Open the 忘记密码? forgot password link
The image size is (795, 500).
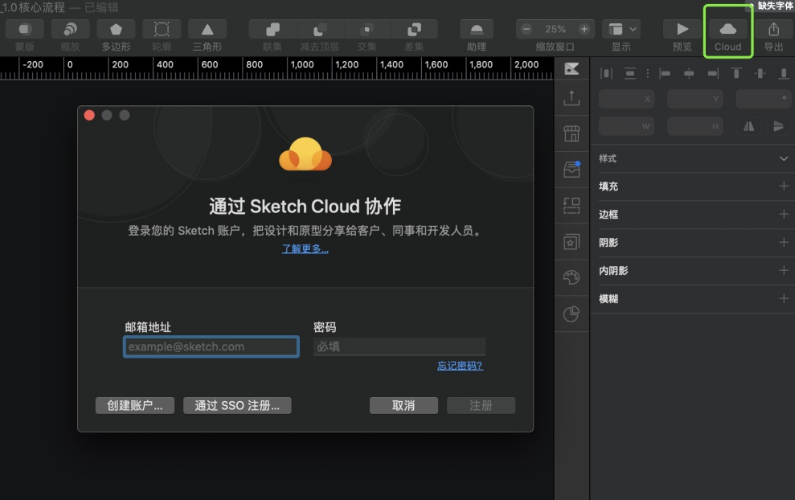tap(460, 366)
